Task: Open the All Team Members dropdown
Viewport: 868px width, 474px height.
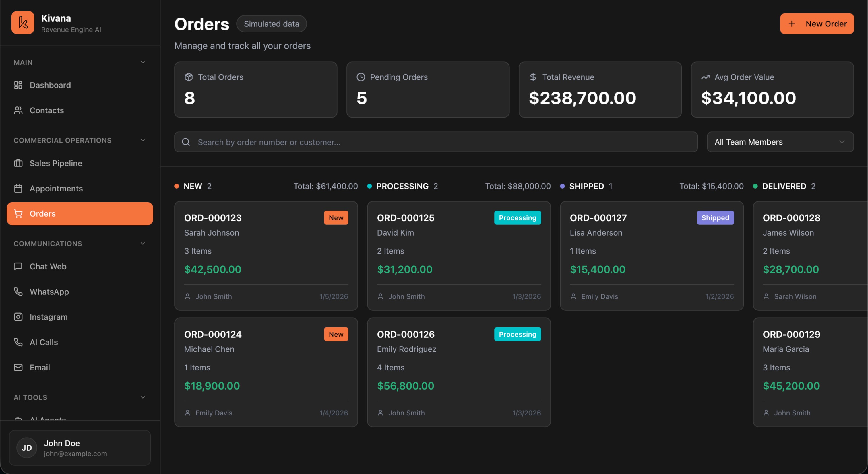Action: [x=780, y=142]
